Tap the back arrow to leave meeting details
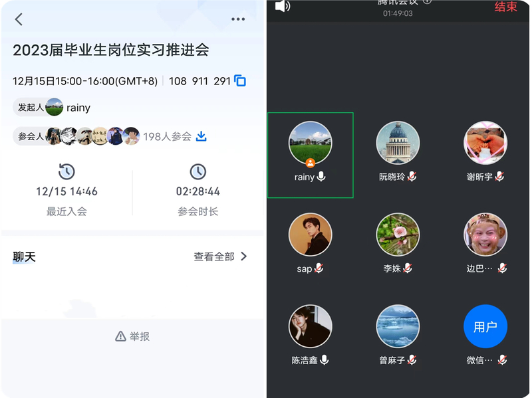Viewport: 532px width, 398px height. pyautogui.click(x=19, y=19)
